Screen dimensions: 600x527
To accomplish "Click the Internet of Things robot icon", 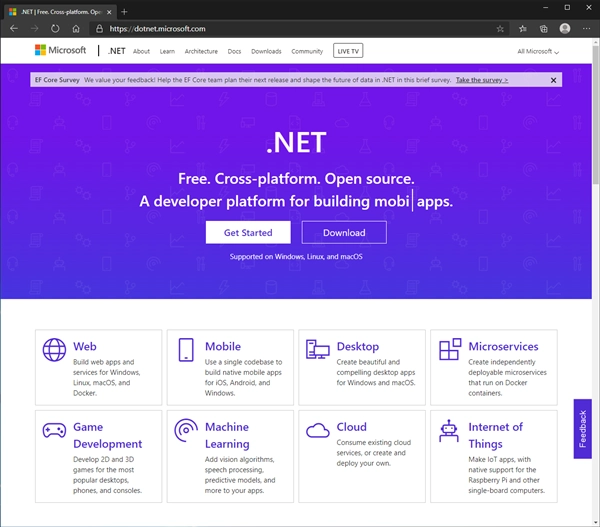I will [449, 431].
